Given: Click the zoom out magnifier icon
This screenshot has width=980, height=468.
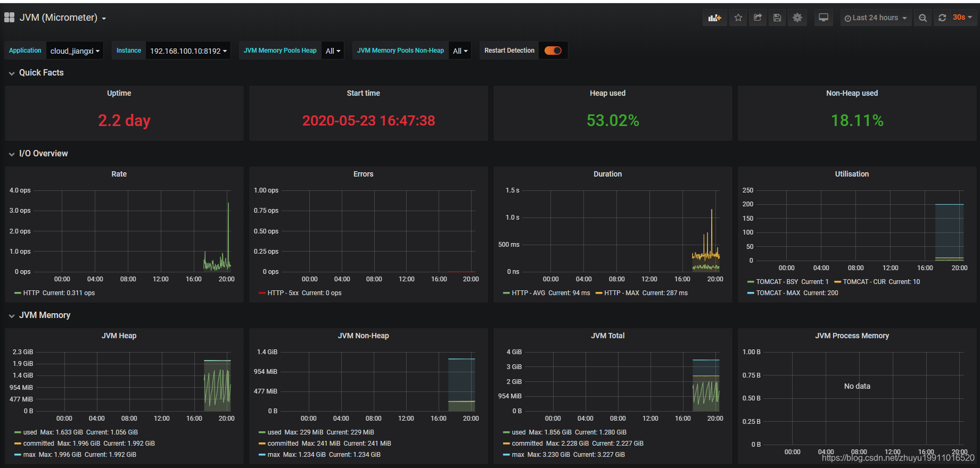Looking at the screenshot, I should [x=923, y=18].
